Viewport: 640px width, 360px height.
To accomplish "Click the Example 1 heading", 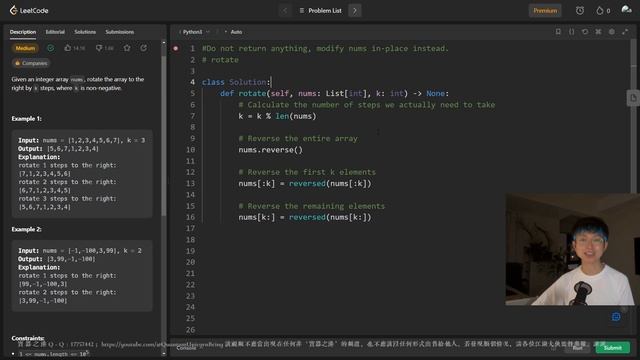I will (27, 119).
